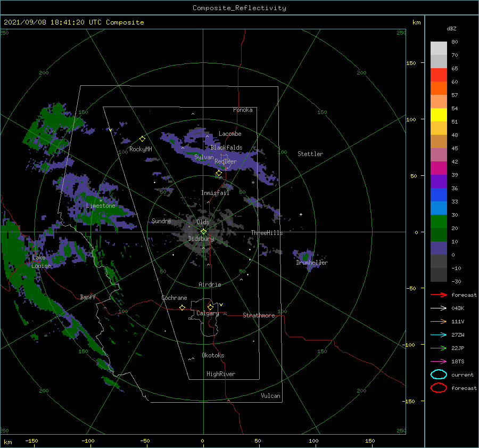Select the blue 33-36 dBZ swatch
Screen dimensions: 479x448
[x=439, y=195]
